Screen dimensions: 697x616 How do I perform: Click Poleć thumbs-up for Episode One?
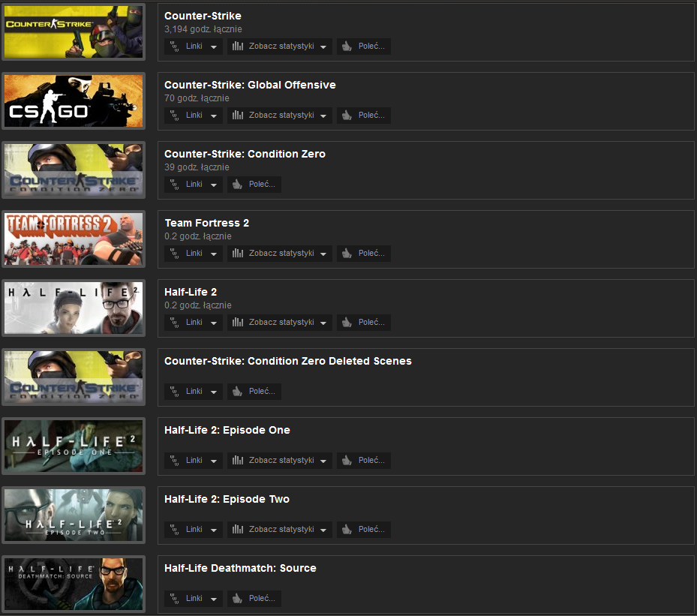[x=364, y=461]
